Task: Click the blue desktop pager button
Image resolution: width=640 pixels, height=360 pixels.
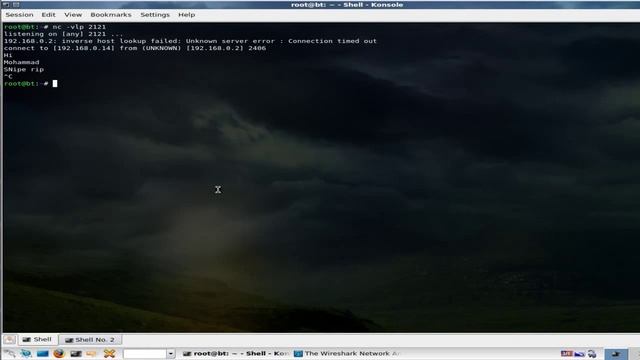Action: click(x=616, y=354)
